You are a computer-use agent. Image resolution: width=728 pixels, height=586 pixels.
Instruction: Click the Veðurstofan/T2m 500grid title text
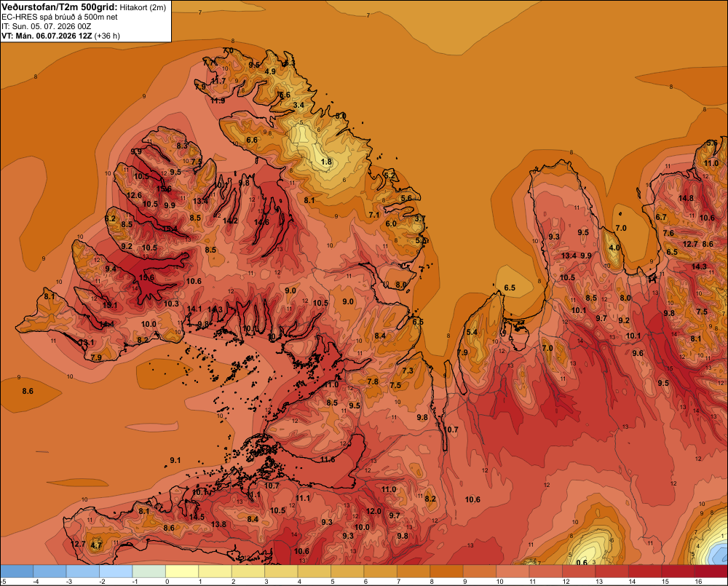point(60,7)
